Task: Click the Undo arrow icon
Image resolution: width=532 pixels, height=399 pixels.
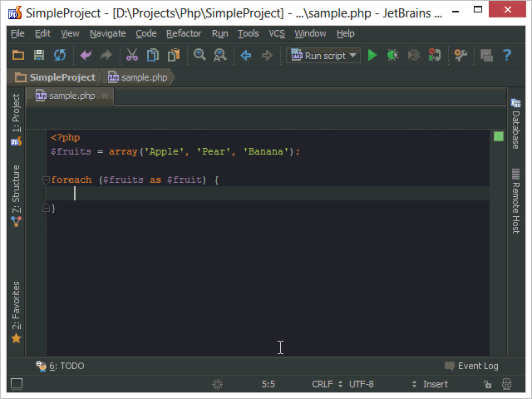Action: pyautogui.click(x=86, y=56)
